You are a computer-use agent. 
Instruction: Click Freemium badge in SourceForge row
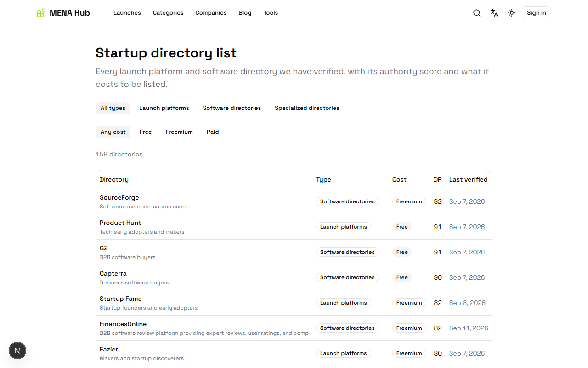(409, 201)
